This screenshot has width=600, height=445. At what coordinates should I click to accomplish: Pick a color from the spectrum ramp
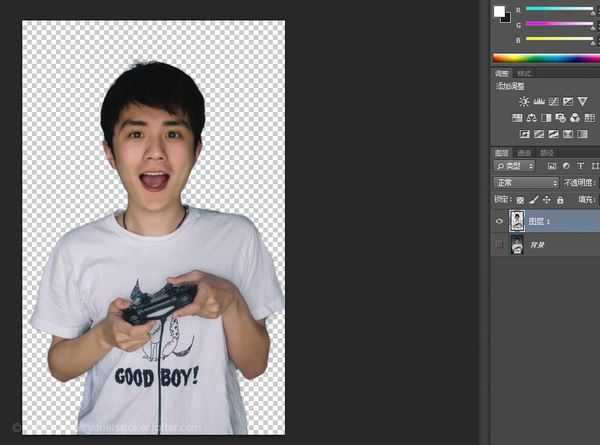pyautogui.click(x=545, y=58)
